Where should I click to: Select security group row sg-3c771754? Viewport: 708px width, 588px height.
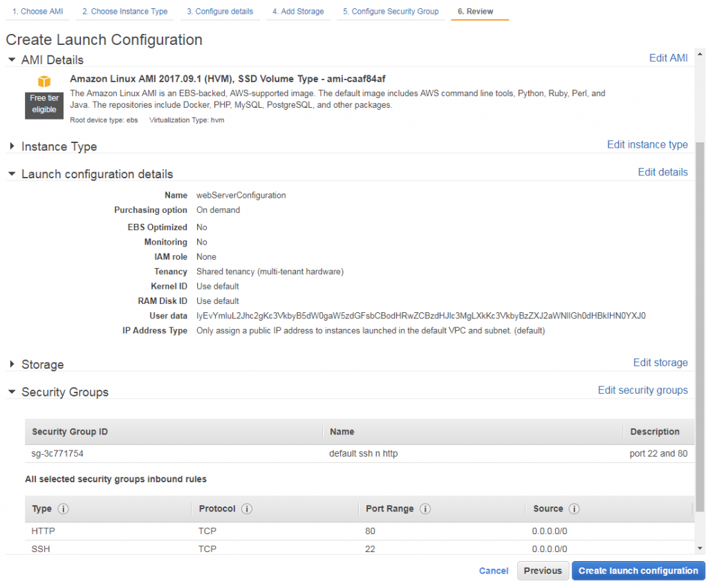pos(59,454)
